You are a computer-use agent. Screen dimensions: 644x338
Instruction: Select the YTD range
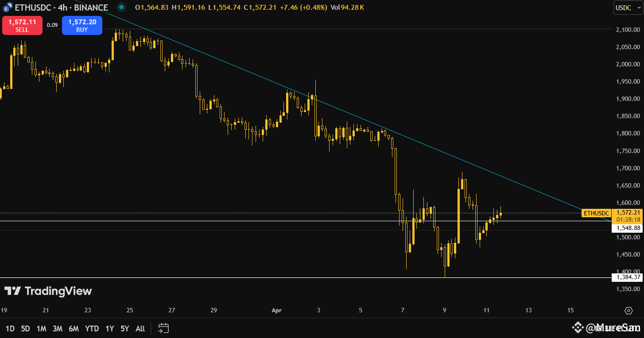(x=91, y=329)
